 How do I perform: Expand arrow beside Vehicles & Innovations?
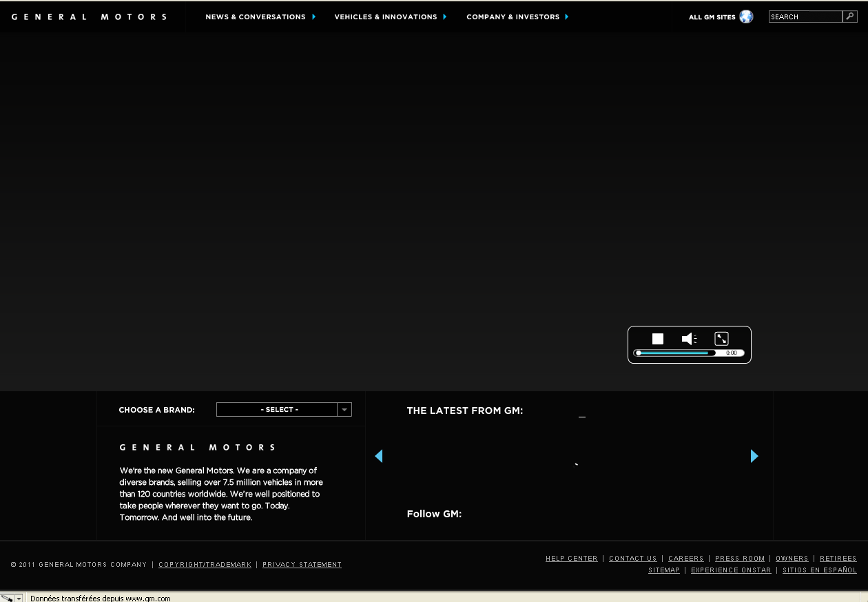pyautogui.click(x=445, y=17)
